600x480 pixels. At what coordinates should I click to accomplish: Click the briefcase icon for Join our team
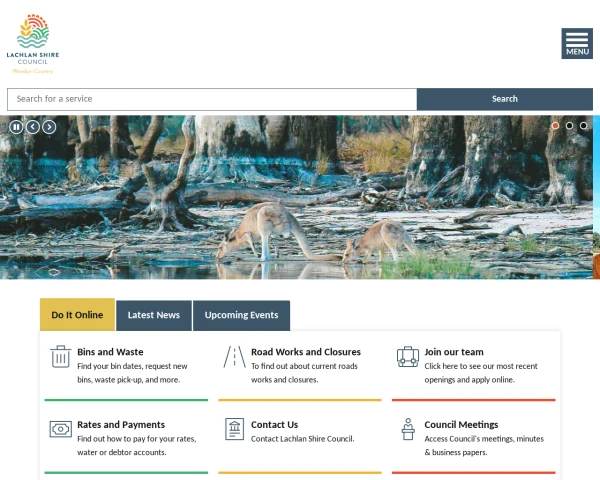(408, 357)
